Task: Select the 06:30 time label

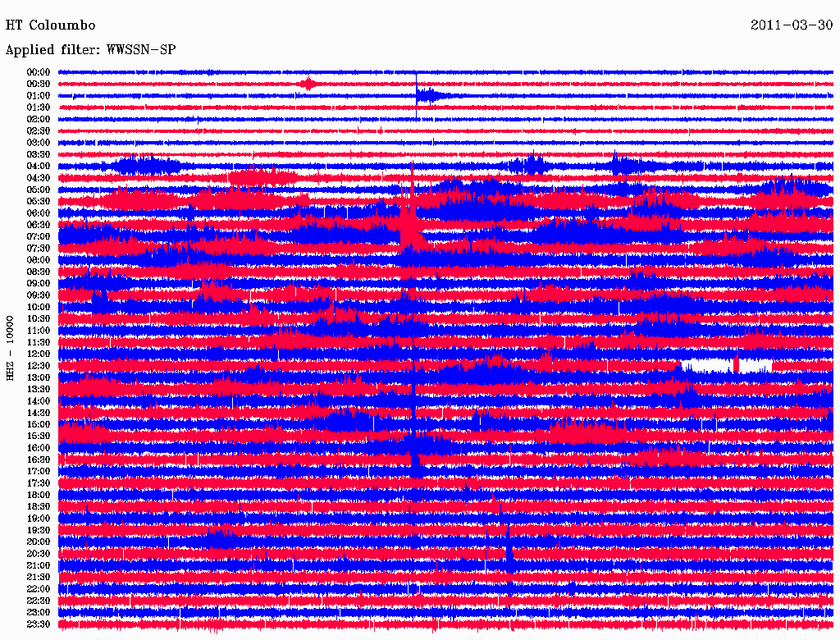Action: coord(38,225)
